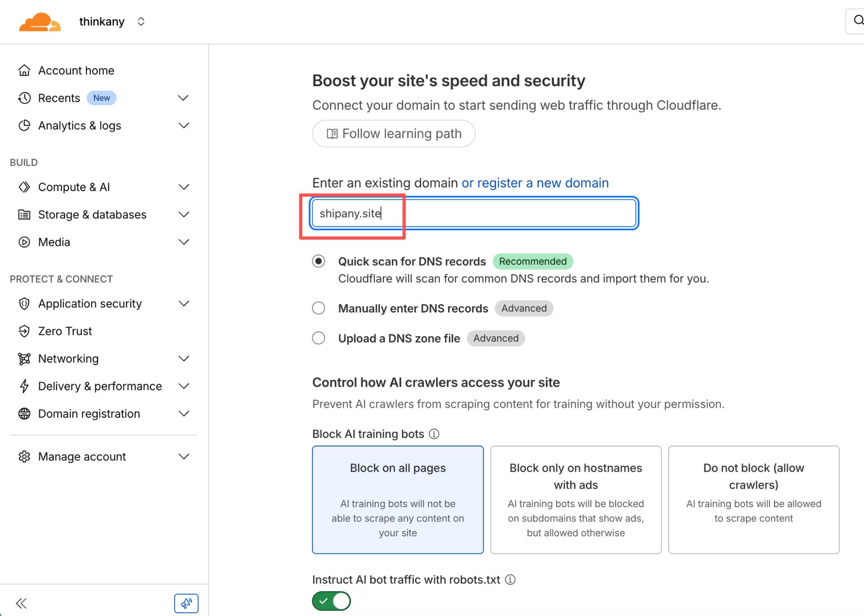
Task: Click the info icon beside robots.txt setting
Action: tap(510, 580)
